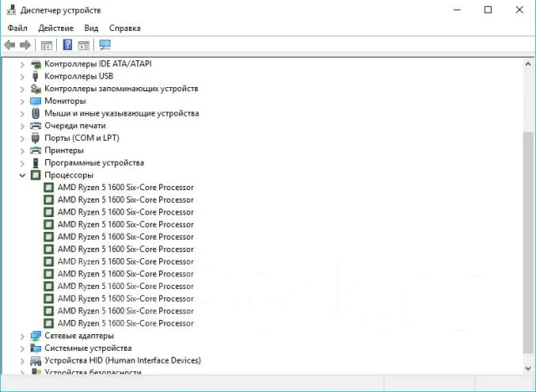Screen dimensions: 536x392
Task: Select the Системные устройства label
Action: pyautogui.click(x=88, y=348)
